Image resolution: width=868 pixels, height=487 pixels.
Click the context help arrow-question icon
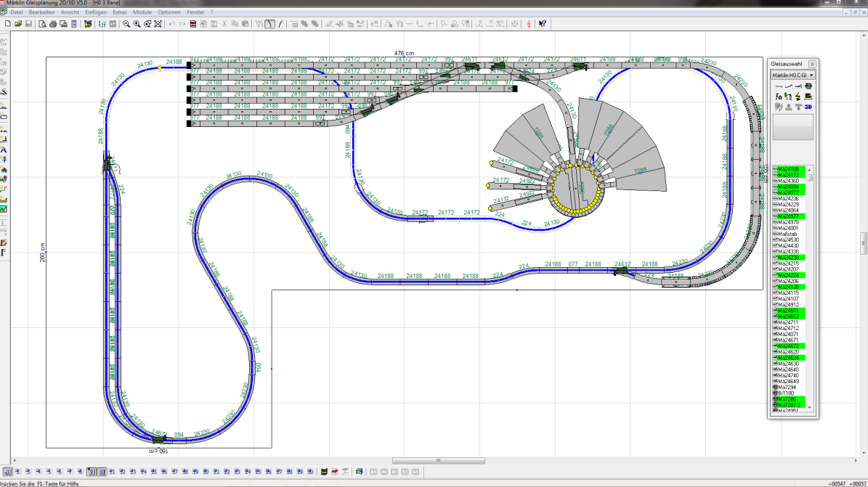tap(543, 24)
